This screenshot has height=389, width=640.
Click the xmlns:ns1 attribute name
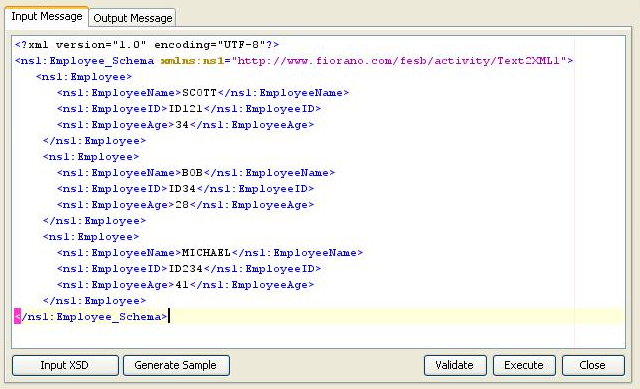click(193, 61)
